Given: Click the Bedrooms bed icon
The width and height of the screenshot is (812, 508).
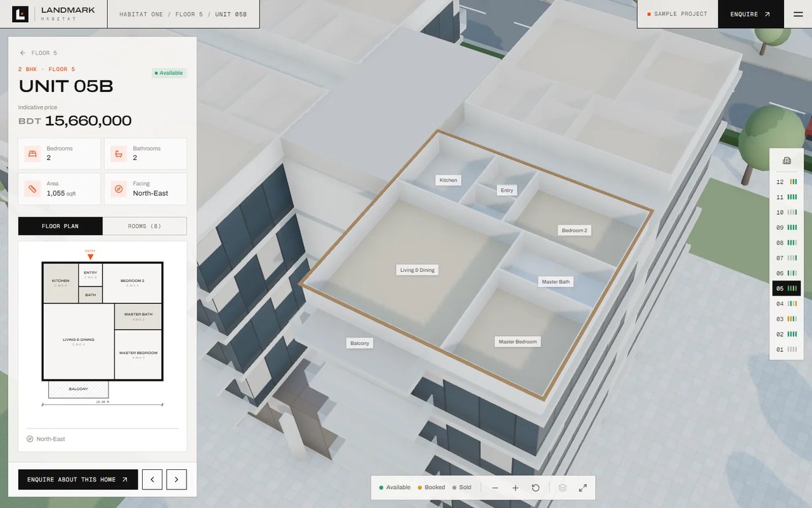Looking at the screenshot, I should (x=32, y=154).
